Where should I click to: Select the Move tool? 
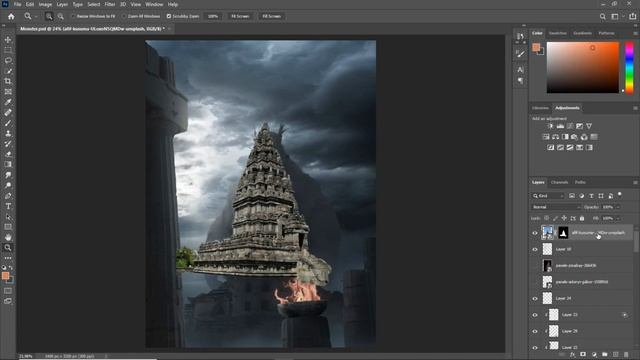[8, 40]
